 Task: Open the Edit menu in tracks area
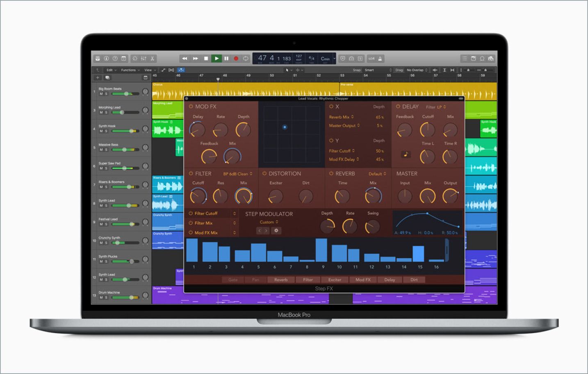(x=111, y=70)
